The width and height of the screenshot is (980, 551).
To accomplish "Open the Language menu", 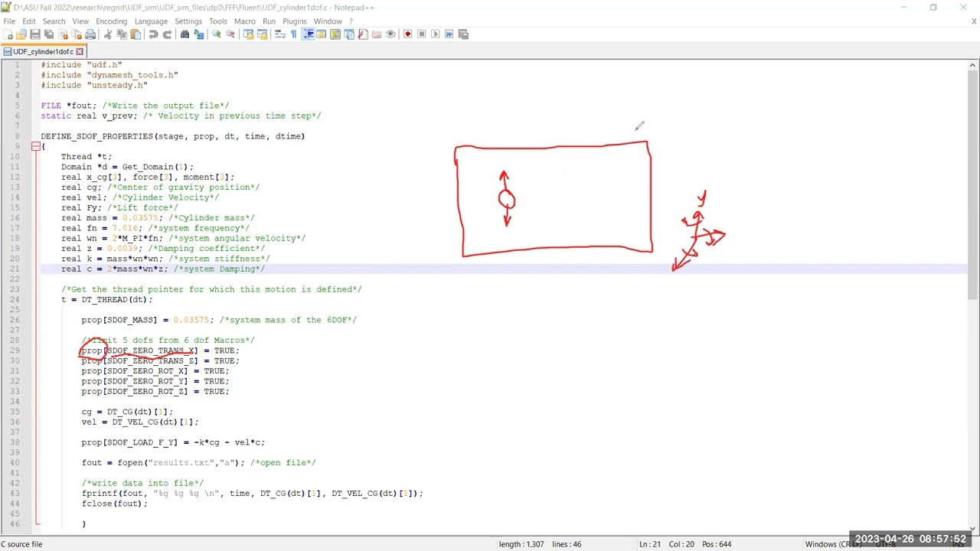I will point(151,21).
